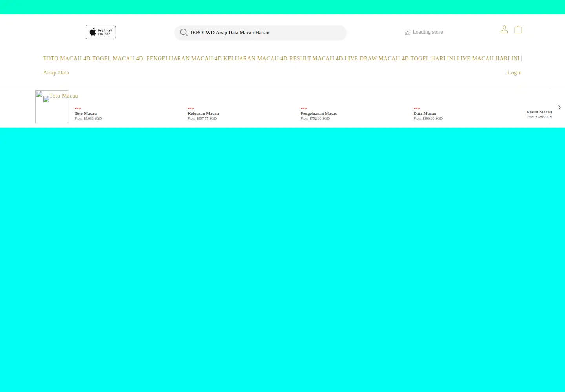This screenshot has height=392, width=565.
Task: Open the TOTO MACAU 4D menu item
Action: [67, 58]
